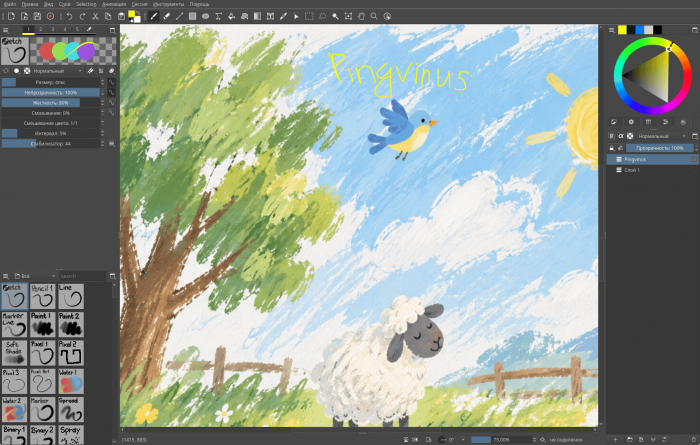The height and width of the screenshot is (445, 700).
Task: Copy the selection using toolbar icon
Action: coord(108,17)
